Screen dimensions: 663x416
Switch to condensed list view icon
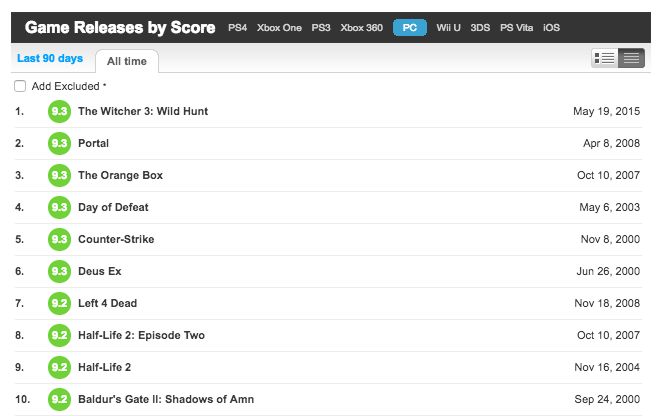click(631, 58)
